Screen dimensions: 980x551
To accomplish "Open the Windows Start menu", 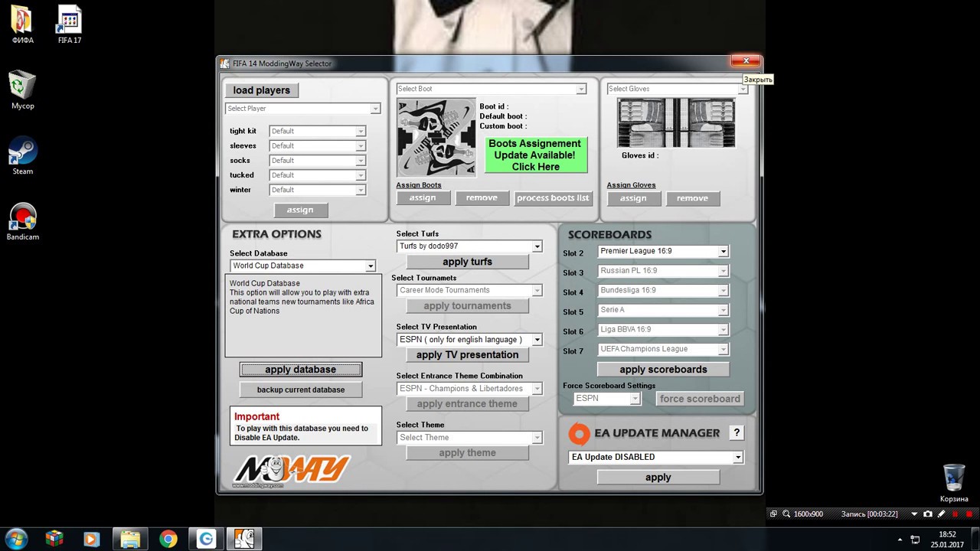I will point(16,539).
